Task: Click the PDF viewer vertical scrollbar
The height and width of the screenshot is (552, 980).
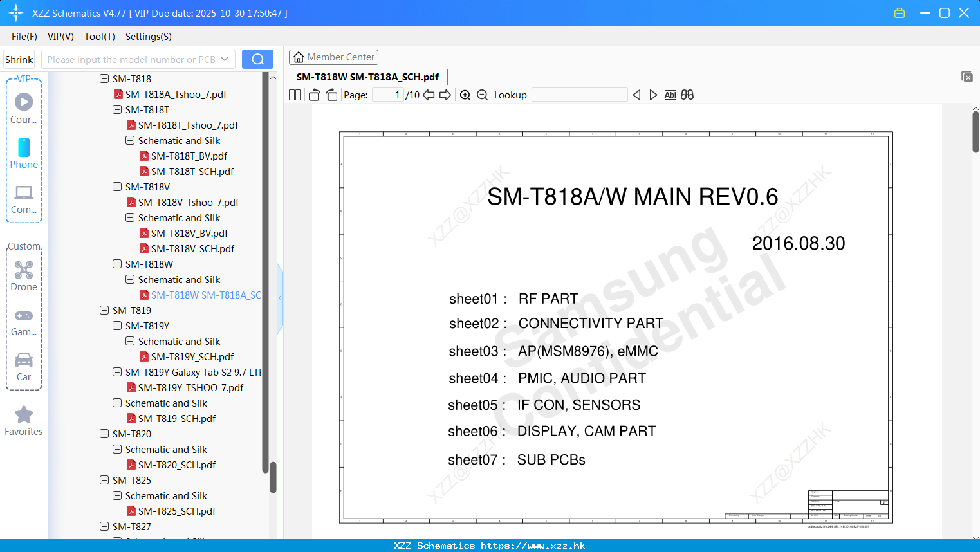Action: pos(975,132)
